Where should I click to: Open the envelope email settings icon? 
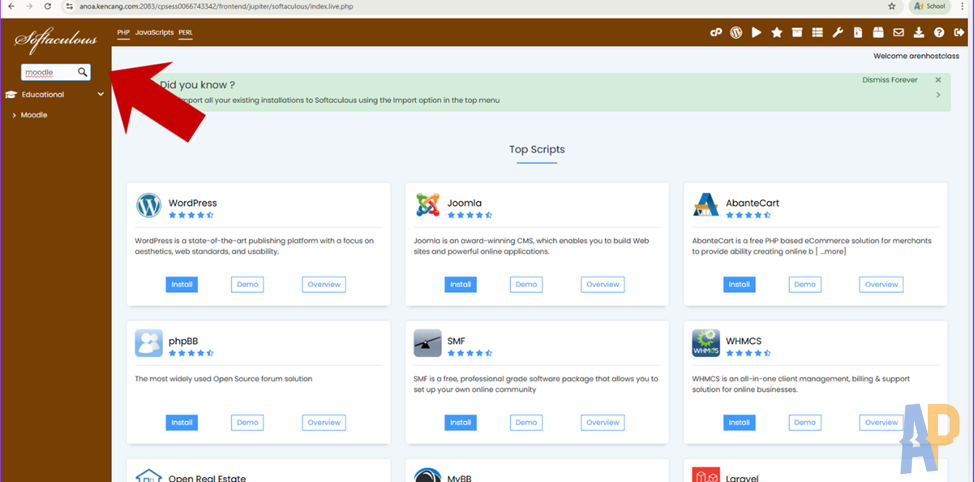tap(899, 33)
